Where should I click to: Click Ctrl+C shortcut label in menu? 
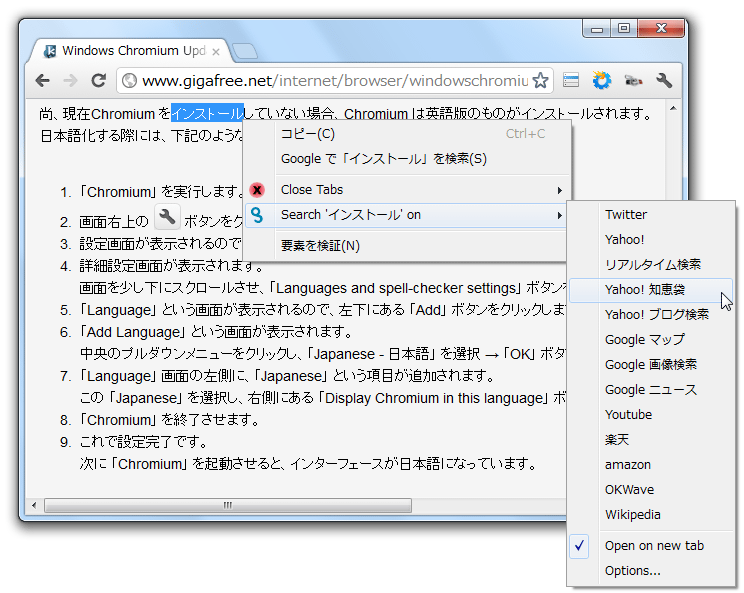click(525, 134)
